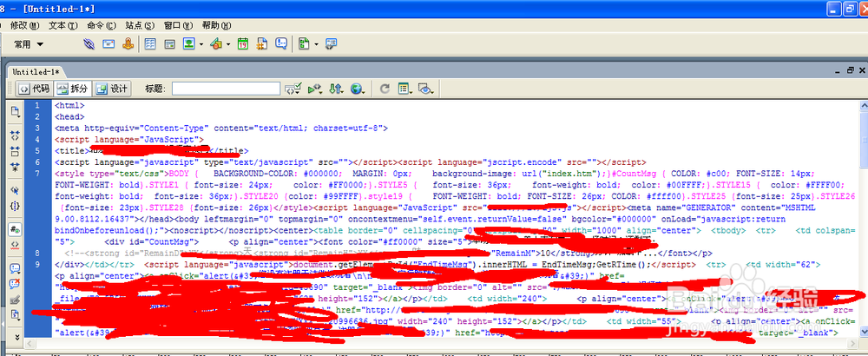The width and height of the screenshot is (868, 356).
Task: Click the 标题 title input field
Action: tap(226, 89)
